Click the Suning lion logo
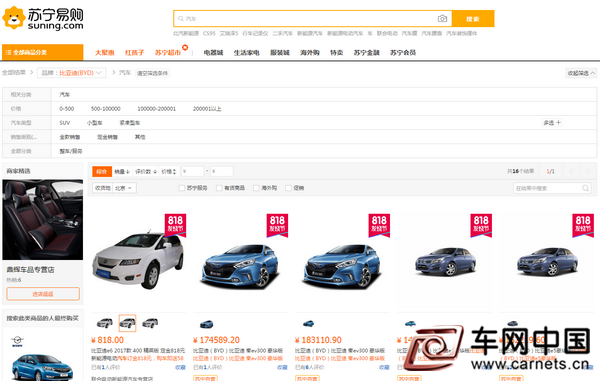Screen dimensions: 600x381 pyautogui.click(x=14, y=18)
